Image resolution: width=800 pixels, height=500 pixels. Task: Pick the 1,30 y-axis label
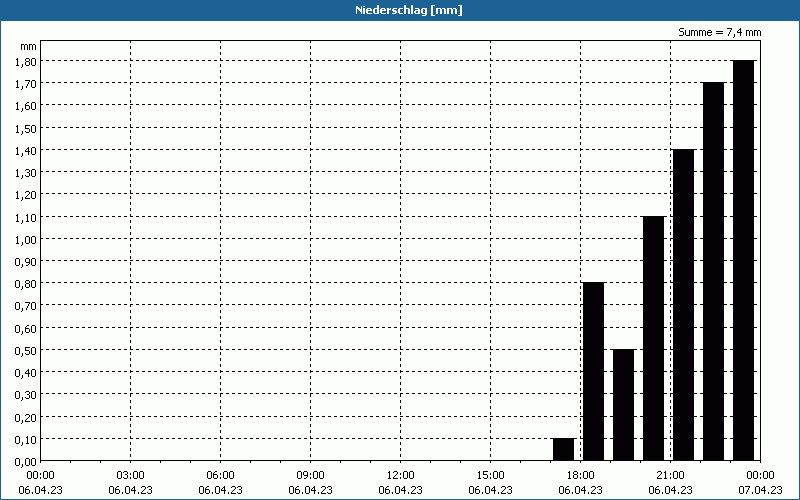coord(26,172)
